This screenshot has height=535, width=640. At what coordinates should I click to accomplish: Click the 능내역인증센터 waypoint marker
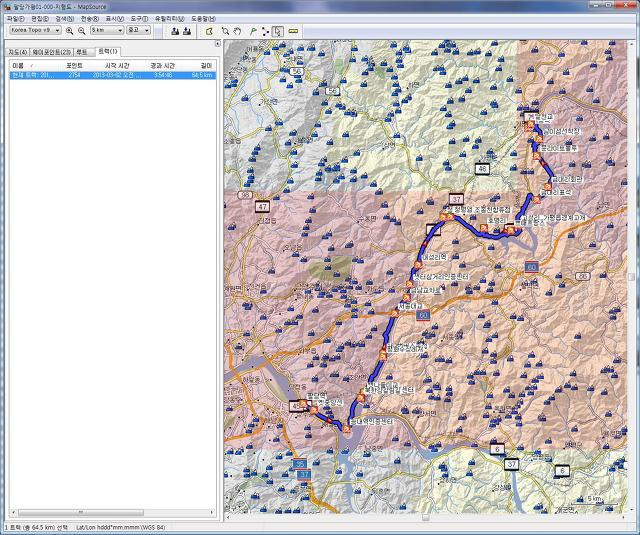(347, 428)
